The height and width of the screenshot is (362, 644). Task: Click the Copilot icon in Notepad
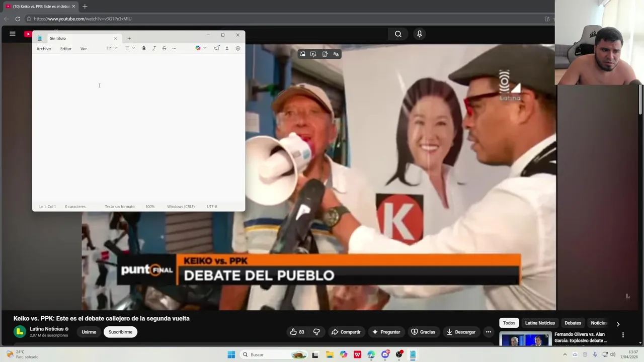(x=198, y=48)
